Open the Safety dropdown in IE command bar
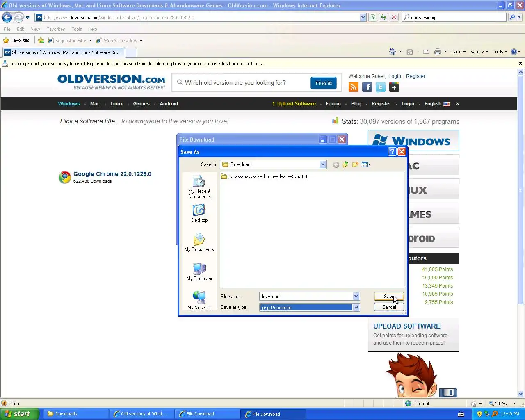525x420 pixels. [479, 52]
